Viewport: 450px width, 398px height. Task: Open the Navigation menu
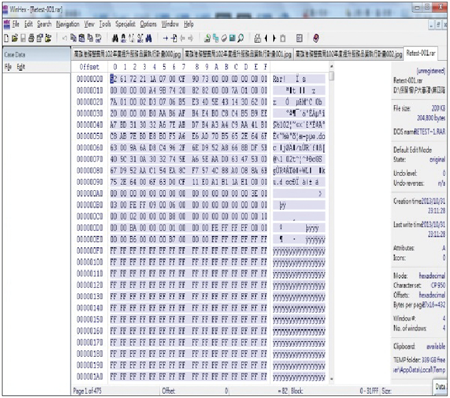(68, 24)
